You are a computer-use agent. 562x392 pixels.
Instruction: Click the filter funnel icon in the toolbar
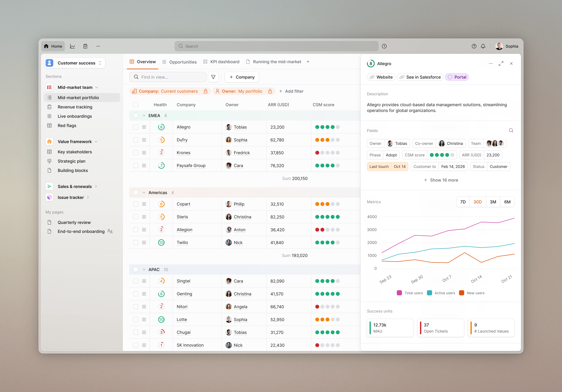coord(213,77)
